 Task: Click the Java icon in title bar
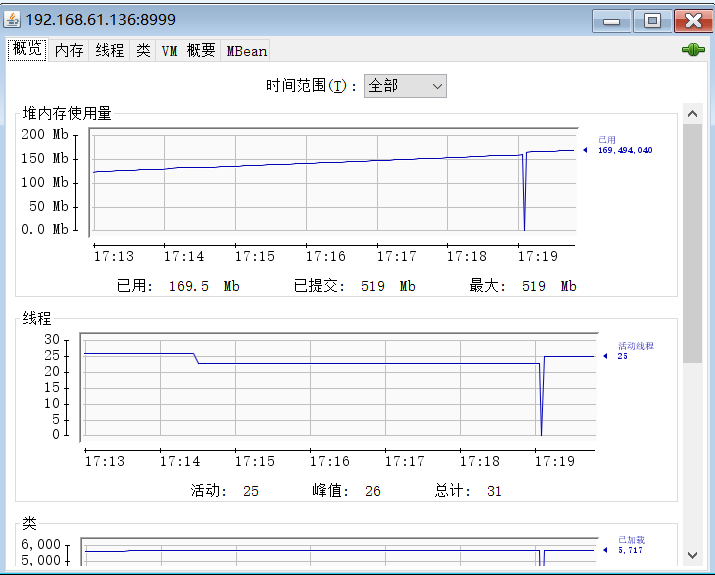[12, 20]
